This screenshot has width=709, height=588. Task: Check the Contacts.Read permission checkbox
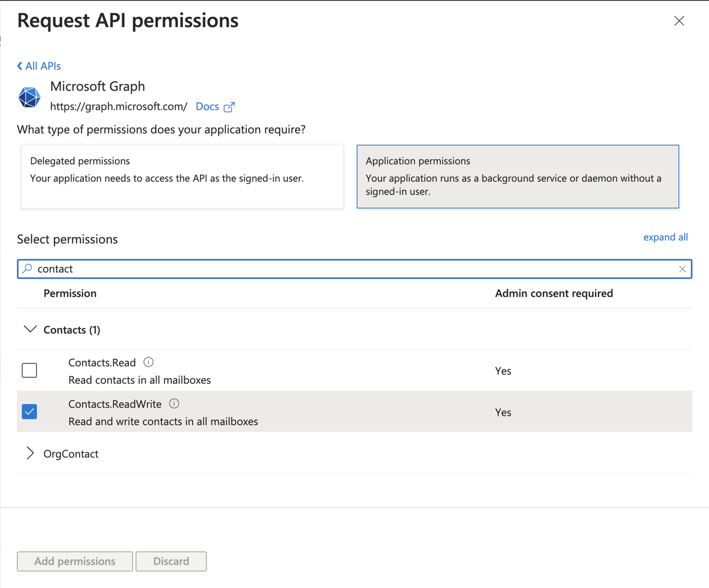(30, 370)
